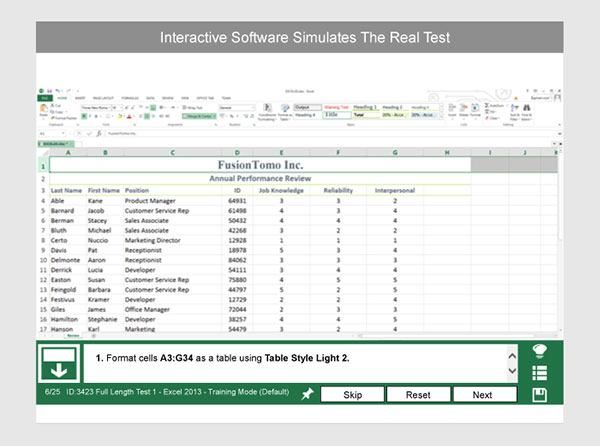600x446 pixels.
Task: Toggle Merge & Center
Action: pyautogui.click(x=199, y=116)
